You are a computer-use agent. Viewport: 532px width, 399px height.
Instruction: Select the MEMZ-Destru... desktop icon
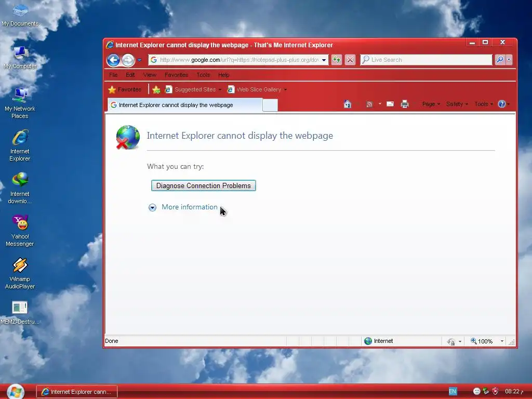click(x=20, y=313)
